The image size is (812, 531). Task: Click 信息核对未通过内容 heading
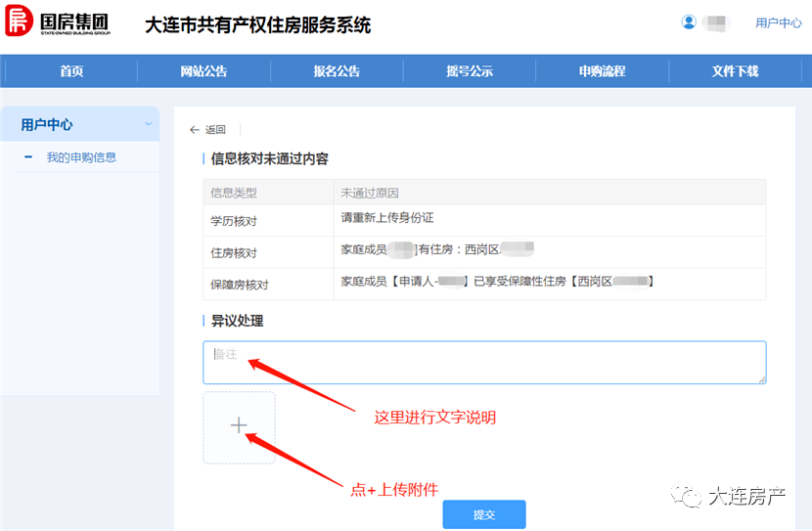269,158
